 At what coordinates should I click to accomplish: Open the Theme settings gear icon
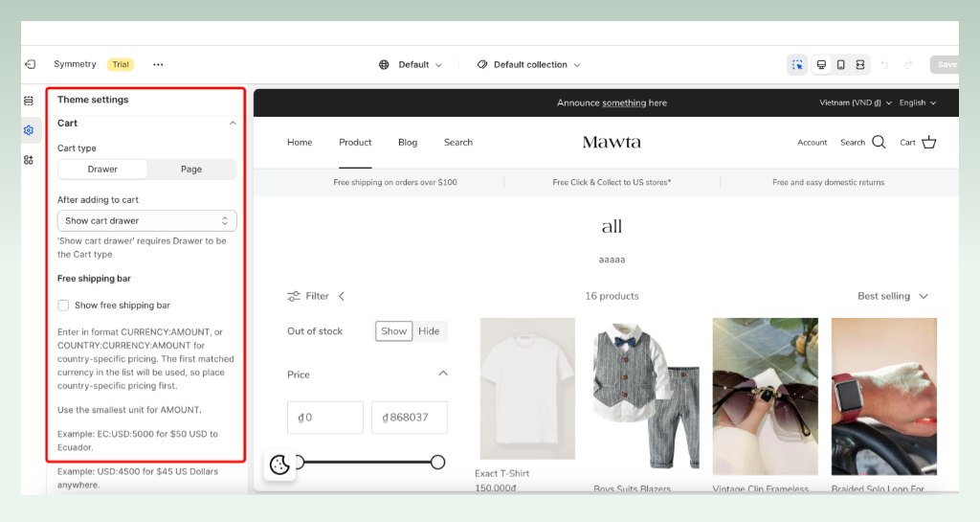click(x=29, y=130)
